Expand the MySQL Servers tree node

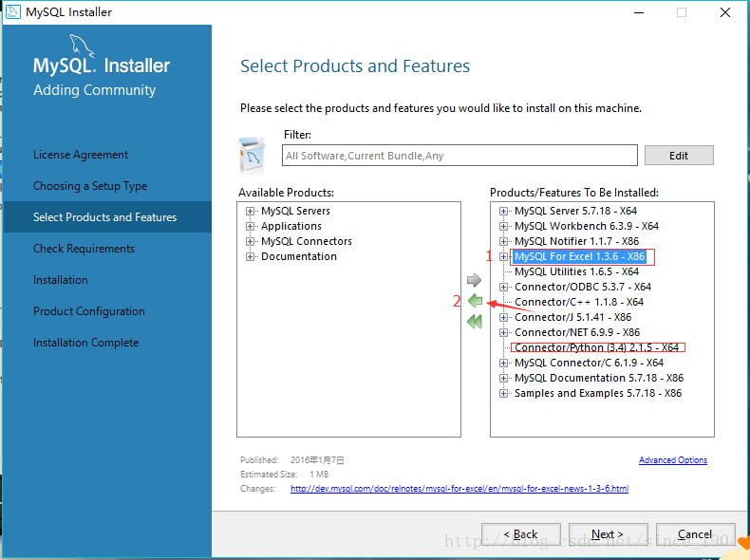click(251, 211)
